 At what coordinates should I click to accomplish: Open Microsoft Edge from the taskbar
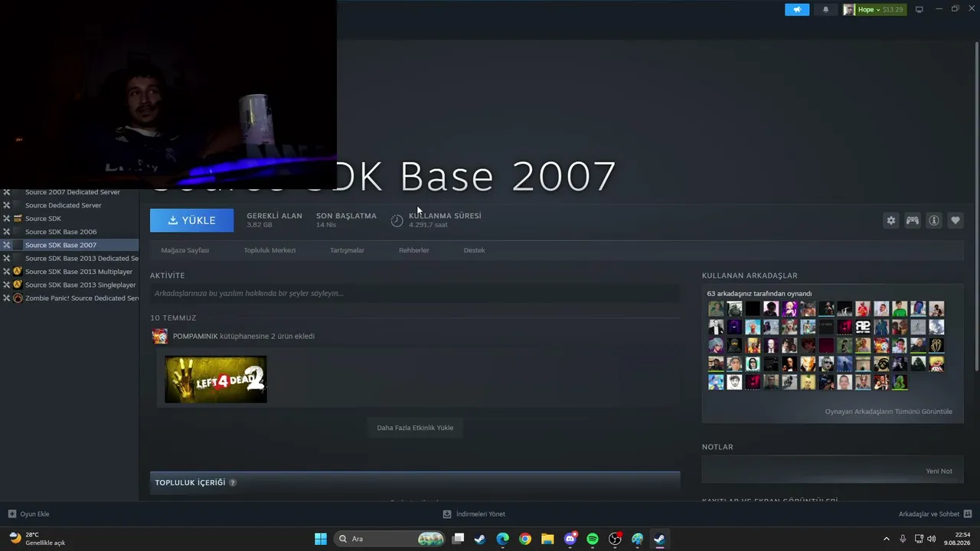tap(502, 539)
